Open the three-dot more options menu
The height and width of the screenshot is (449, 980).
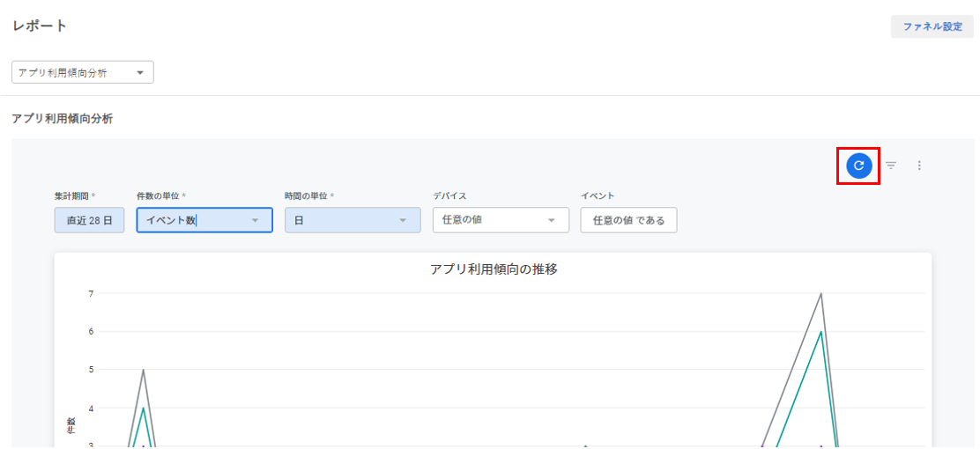(919, 166)
